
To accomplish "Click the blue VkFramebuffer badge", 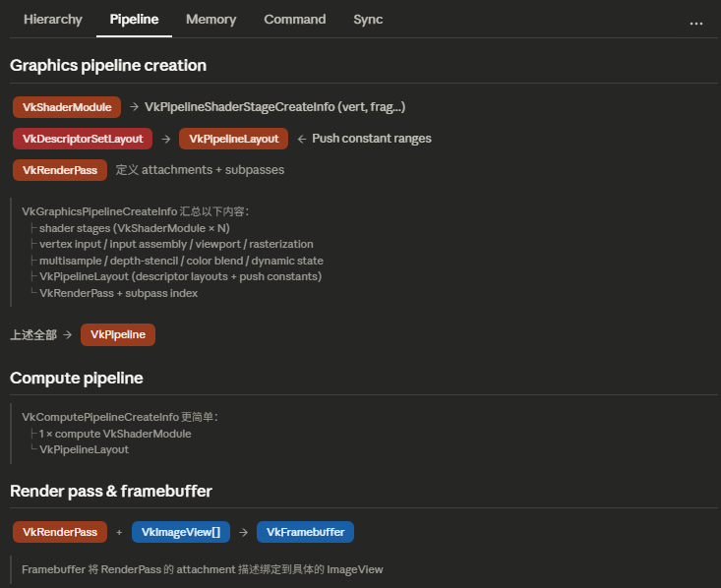I will tap(305, 532).
